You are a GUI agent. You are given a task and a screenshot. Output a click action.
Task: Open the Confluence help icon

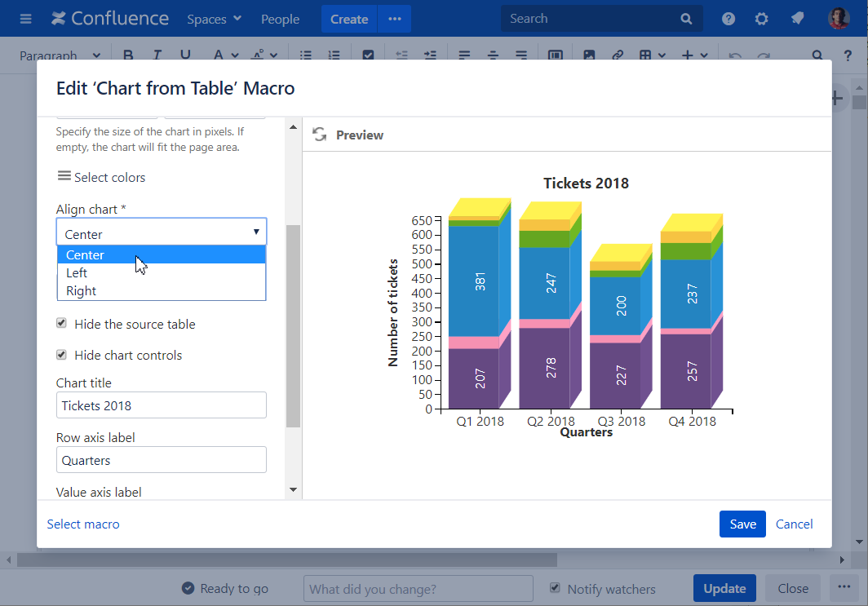(x=728, y=19)
